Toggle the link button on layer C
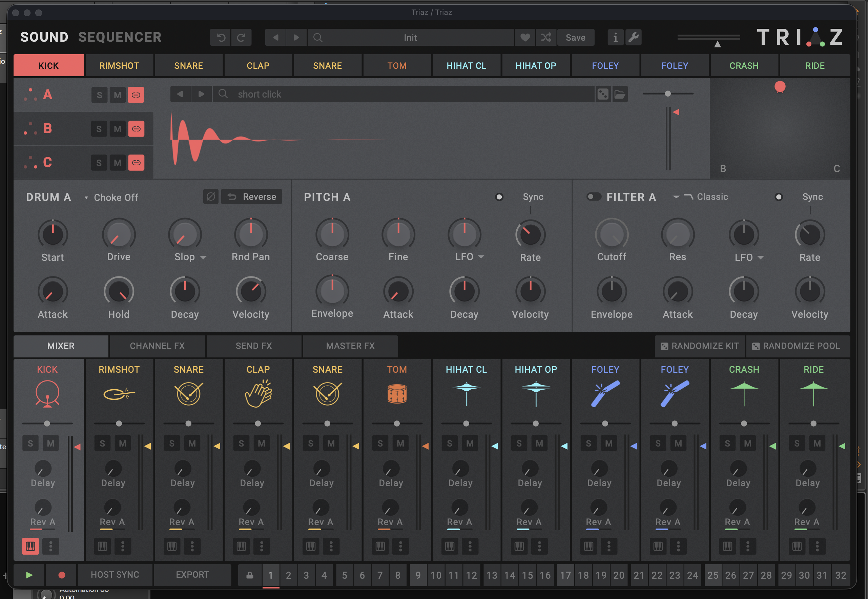The image size is (868, 599). click(136, 163)
